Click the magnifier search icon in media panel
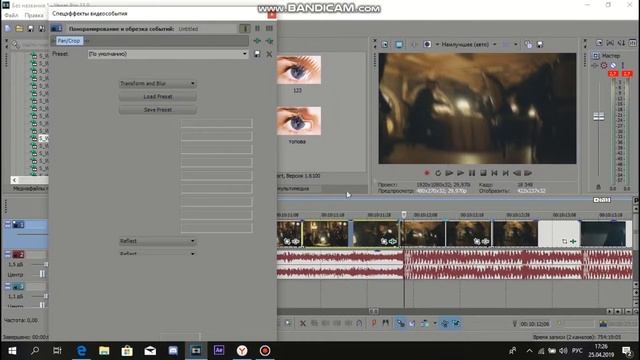This screenshot has height=360, width=640. point(15,44)
